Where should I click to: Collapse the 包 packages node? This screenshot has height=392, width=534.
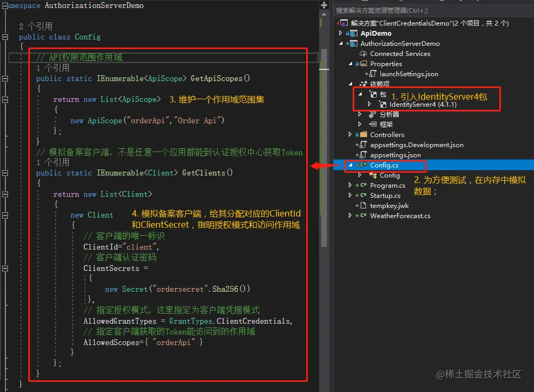360,94
